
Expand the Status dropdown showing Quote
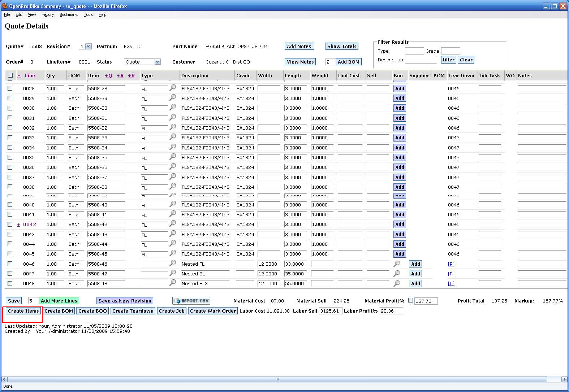coord(158,62)
